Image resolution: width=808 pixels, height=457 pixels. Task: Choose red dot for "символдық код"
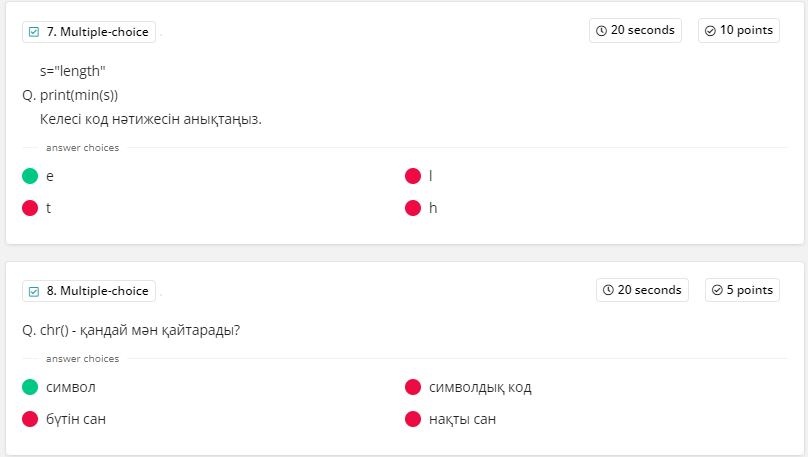coord(413,387)
